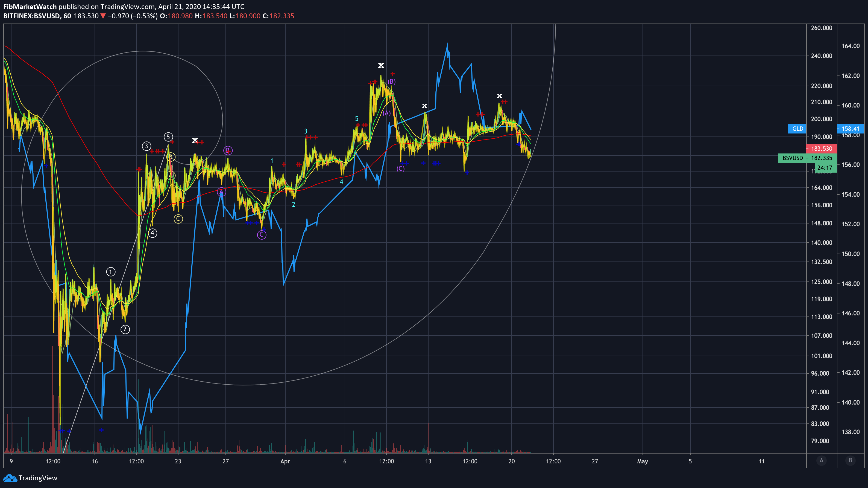Click the 260.000 level on price axis
Image resolution: width=868 pixels, height=488 pixels.
[x=821, y=28]
